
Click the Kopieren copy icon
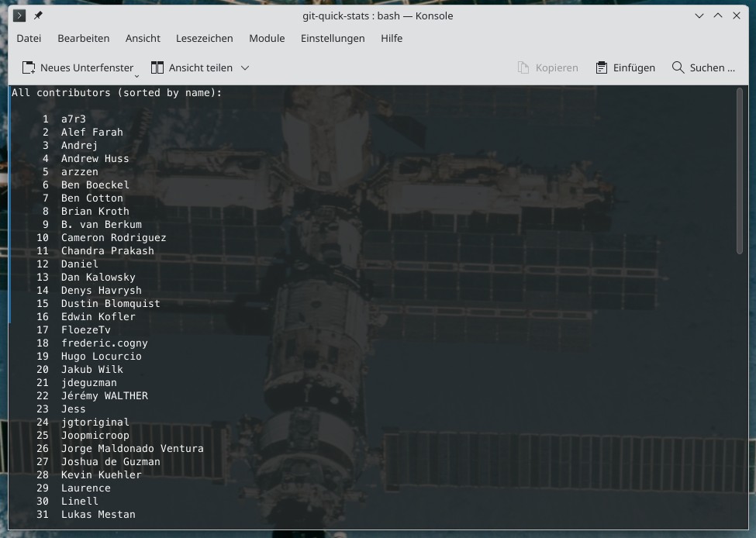point(523,67)
